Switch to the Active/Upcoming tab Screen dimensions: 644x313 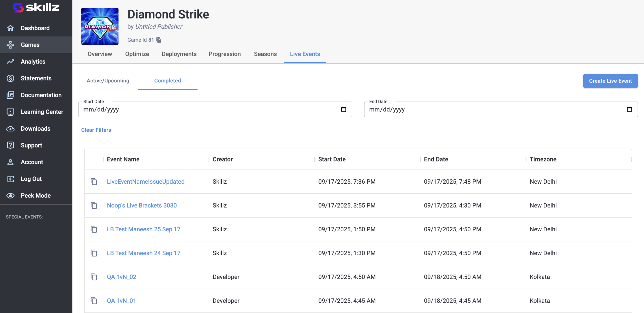click(x=108, y=81)
